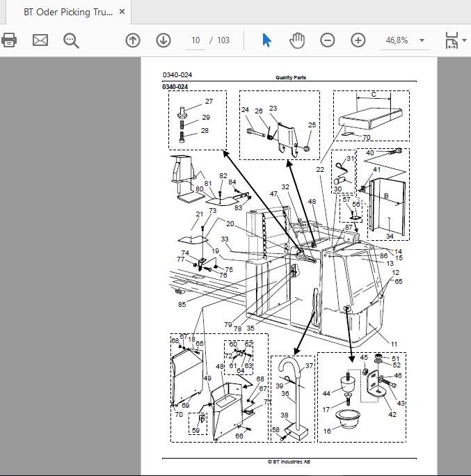Viewport: 471px width, 476px height.
Task: Open the email envelope icon
Action: (40, 40)
